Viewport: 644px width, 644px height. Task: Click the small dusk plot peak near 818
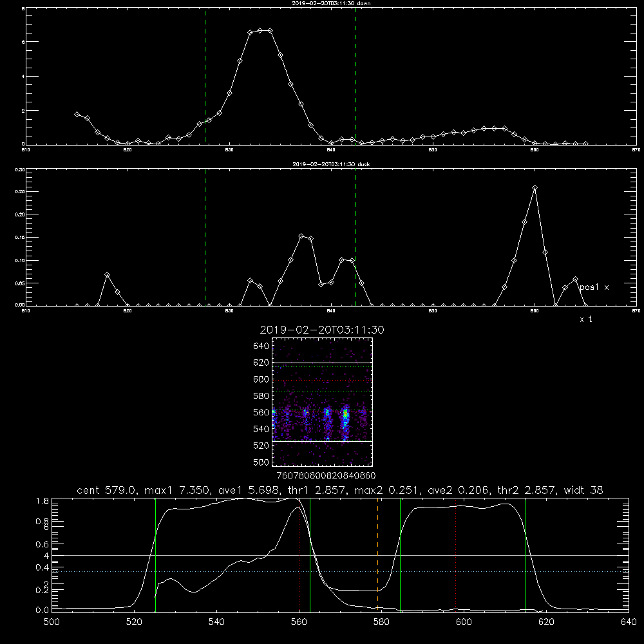107,274
